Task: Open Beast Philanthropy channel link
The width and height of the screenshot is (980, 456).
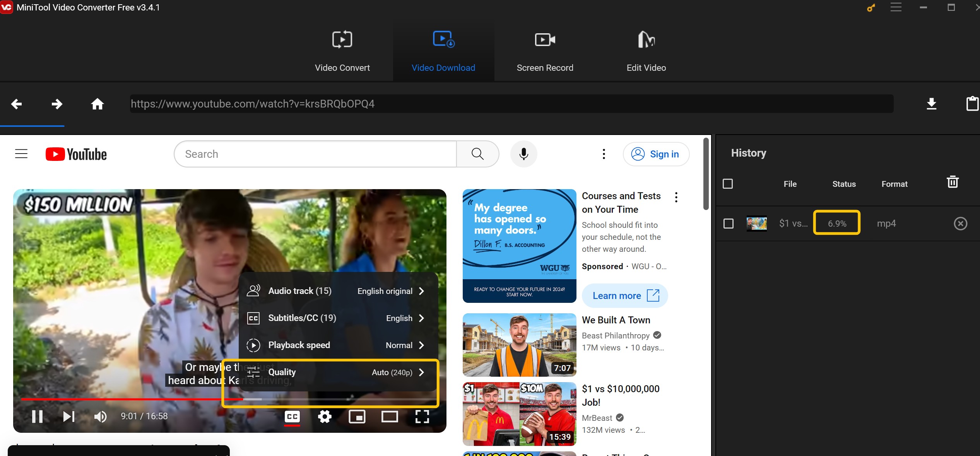Action: click(x=616, y=335)
